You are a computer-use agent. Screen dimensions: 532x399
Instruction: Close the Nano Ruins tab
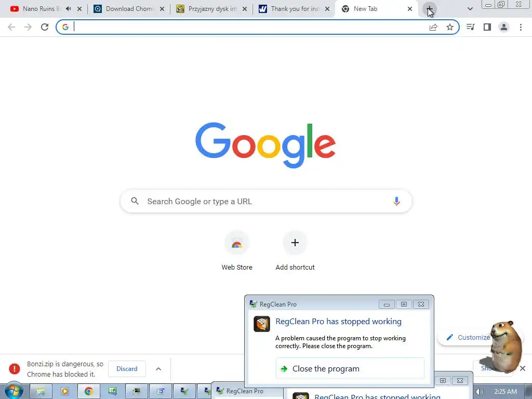pos(79,9)
